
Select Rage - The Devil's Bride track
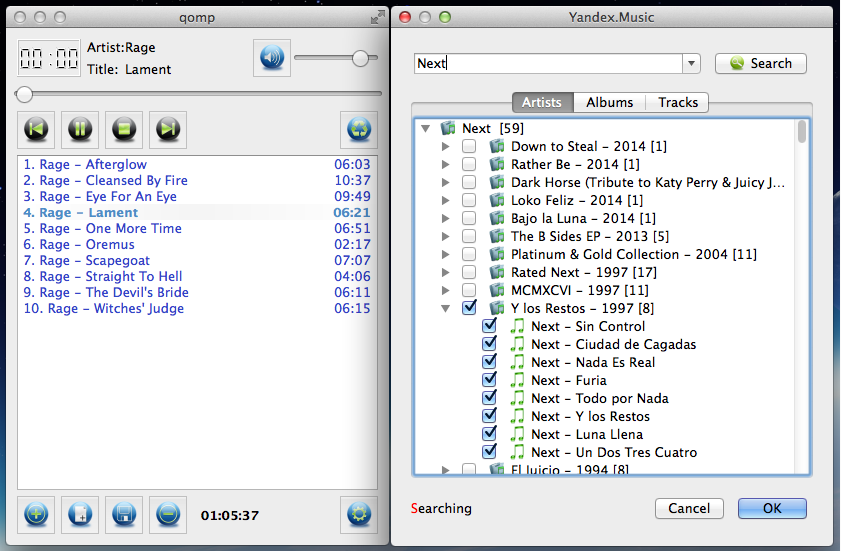coord(197,292)
